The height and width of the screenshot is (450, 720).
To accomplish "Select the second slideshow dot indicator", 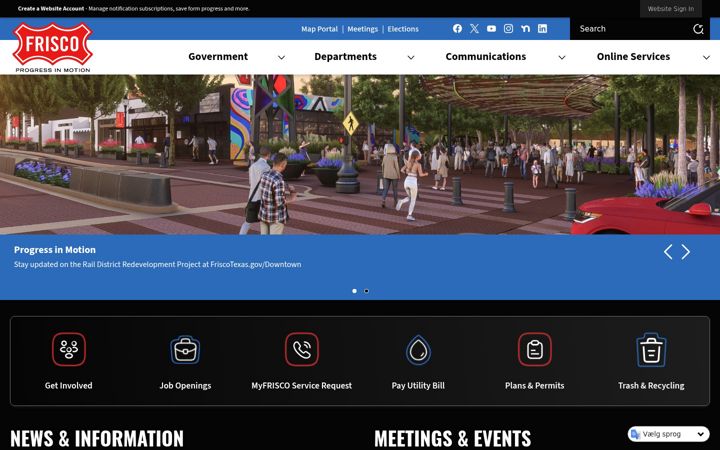I will coord(366,291).
